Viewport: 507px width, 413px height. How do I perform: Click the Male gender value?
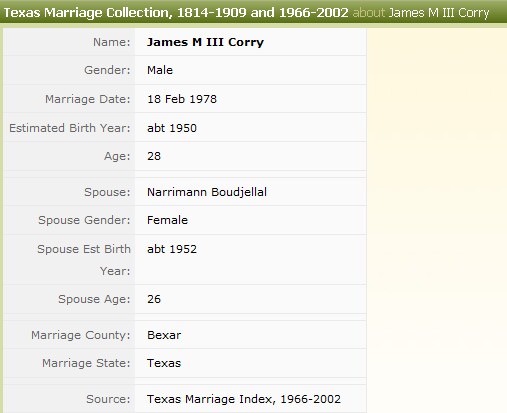160,70
